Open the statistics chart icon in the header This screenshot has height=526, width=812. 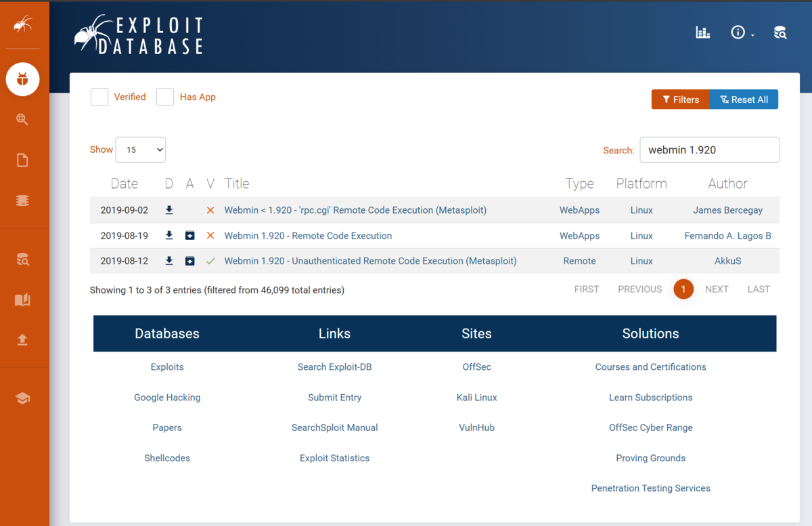[x=703, y=32]
